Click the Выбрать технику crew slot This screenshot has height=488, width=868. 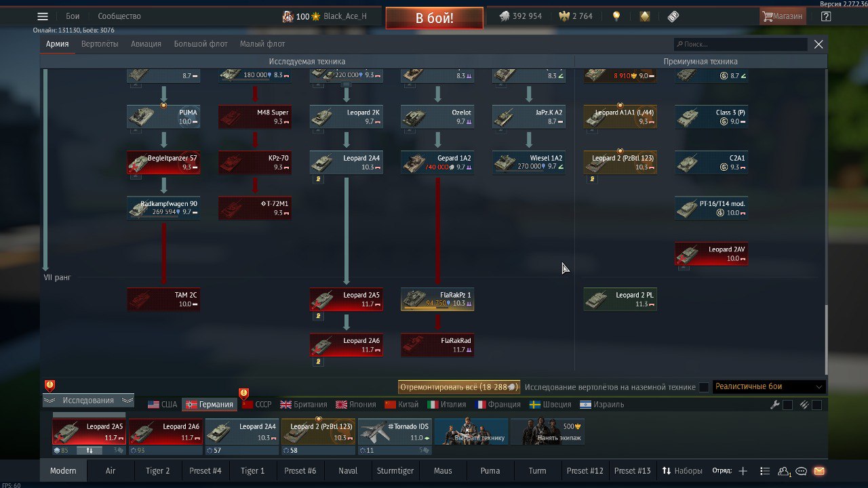(471, 432)
